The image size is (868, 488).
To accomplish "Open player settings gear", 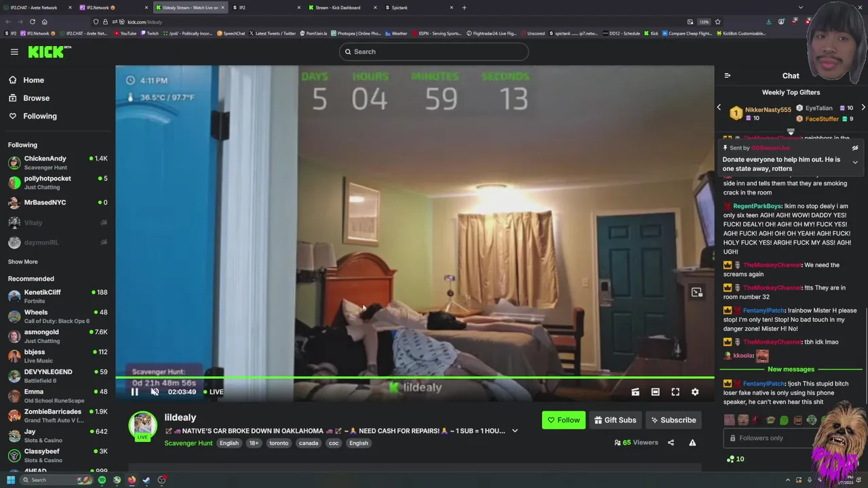I will 695,392.
